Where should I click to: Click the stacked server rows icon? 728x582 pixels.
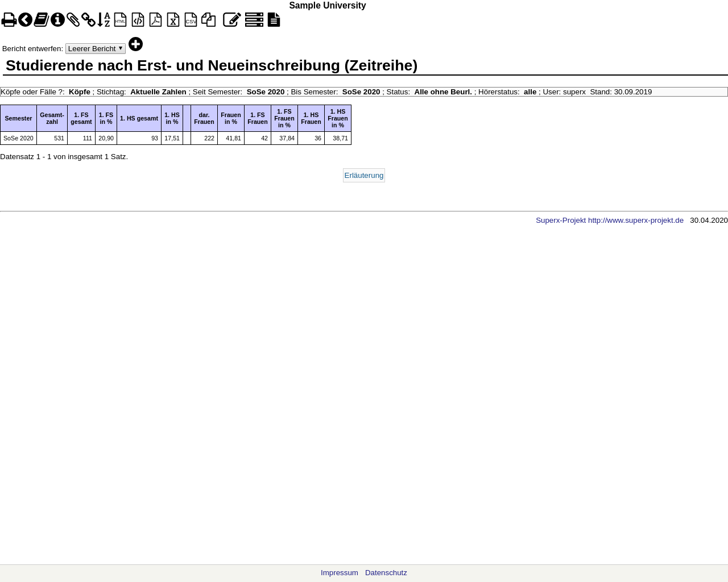254,20
